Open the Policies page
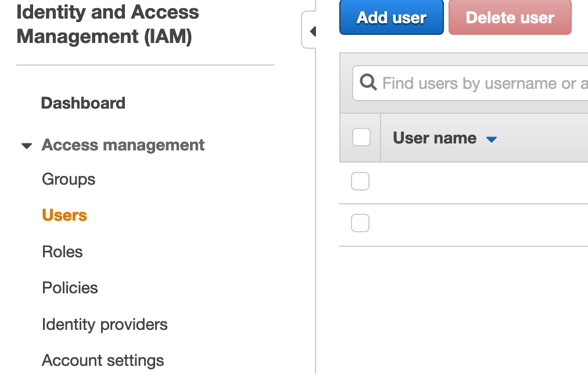This screenshot has height=374, width=588. [x=70, y=288]
